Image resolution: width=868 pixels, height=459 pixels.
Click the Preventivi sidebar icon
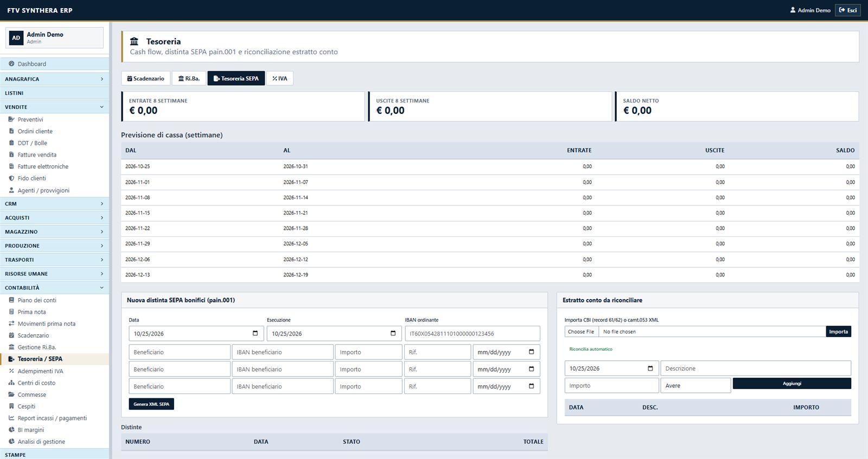point(11,119)
